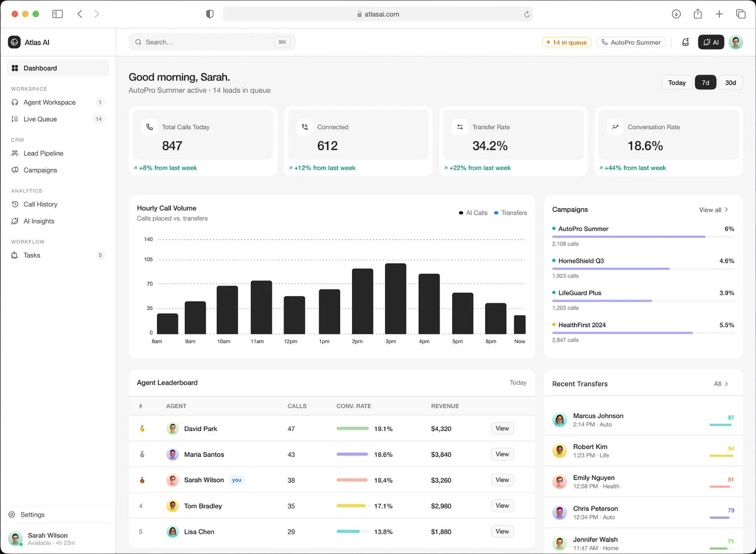Screen dimensions: 756x554
Task: Toggle Transfers legend in chart
Action: 510,213
